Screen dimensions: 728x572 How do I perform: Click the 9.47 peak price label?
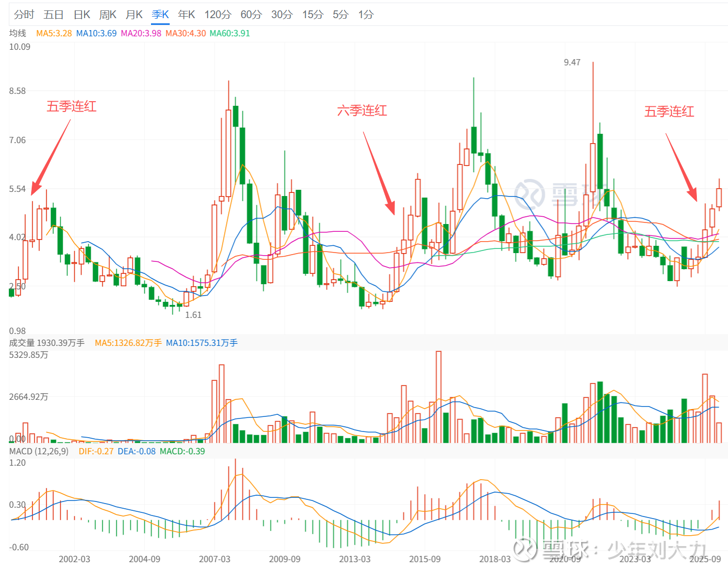tap(572, 62)
